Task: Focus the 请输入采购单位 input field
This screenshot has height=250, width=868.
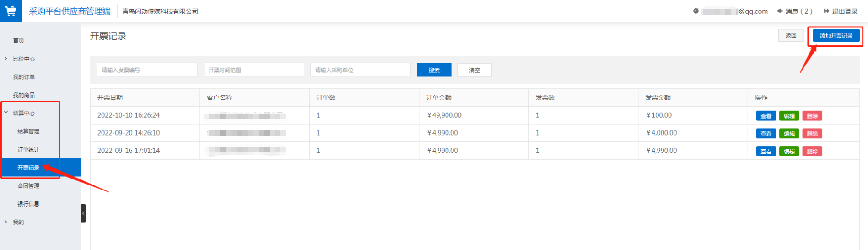Action: click(x=360, y=70)
